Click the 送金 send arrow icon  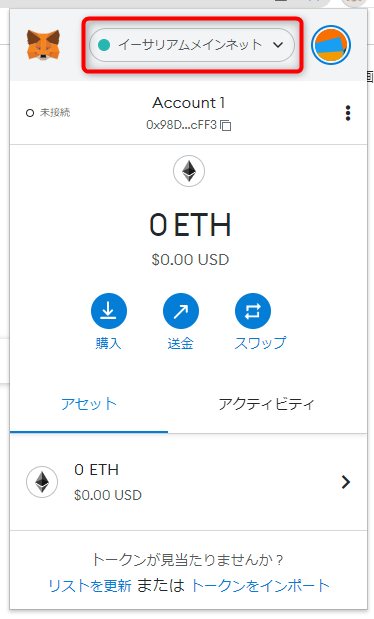181,311
